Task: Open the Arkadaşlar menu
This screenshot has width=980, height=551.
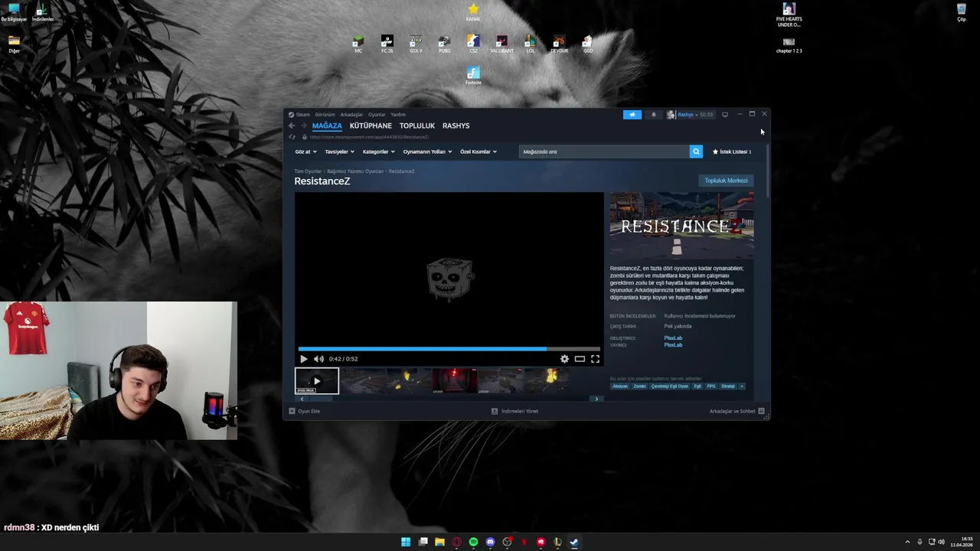Action: pyautogui.click(x=351, y=115)
